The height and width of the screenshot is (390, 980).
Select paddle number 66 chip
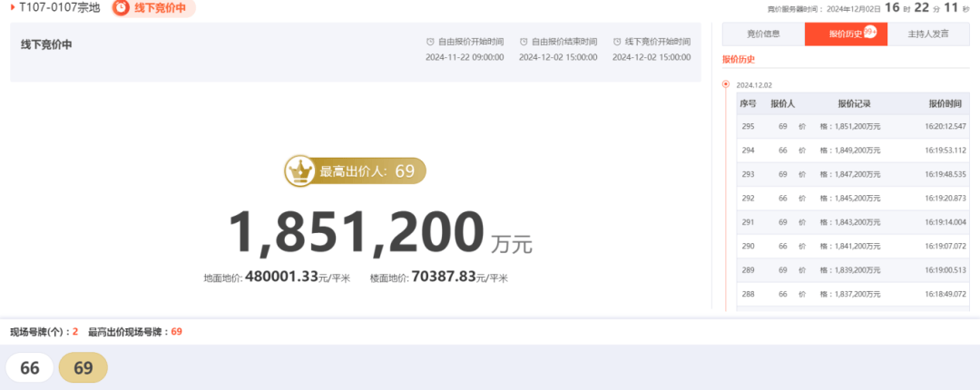click(30, 367)
